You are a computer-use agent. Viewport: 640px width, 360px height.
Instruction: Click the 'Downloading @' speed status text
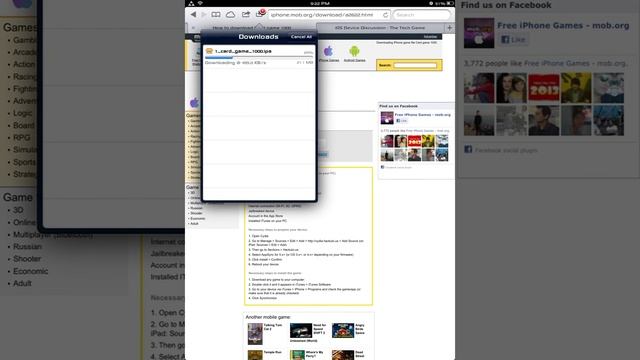(x=236, y=63)
